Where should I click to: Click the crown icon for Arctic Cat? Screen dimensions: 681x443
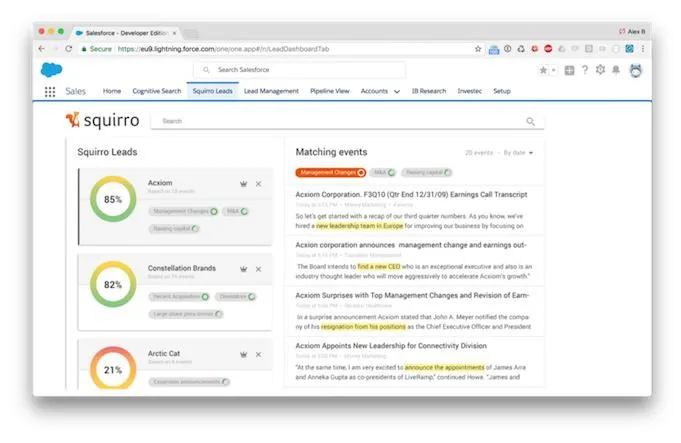pos(244,354)
